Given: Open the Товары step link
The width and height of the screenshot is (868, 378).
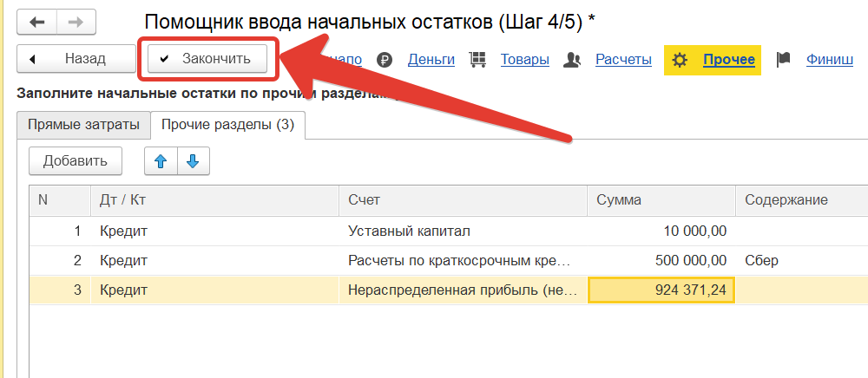Looking at the screenshot, I should point(524,60).
